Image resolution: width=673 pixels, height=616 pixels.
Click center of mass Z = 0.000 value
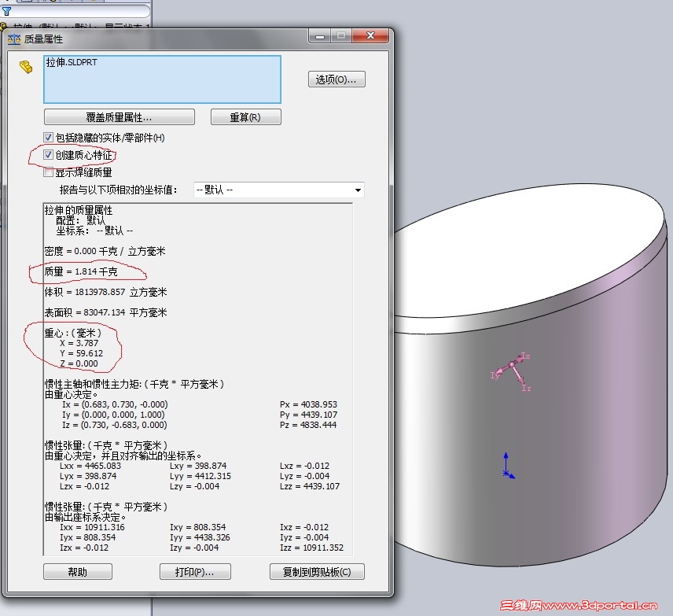[x=79, y=363]
